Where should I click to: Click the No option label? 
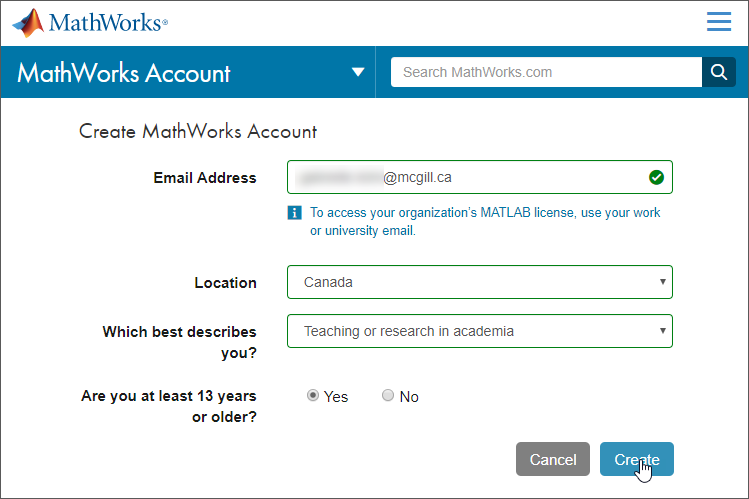[x=409, y=397]
